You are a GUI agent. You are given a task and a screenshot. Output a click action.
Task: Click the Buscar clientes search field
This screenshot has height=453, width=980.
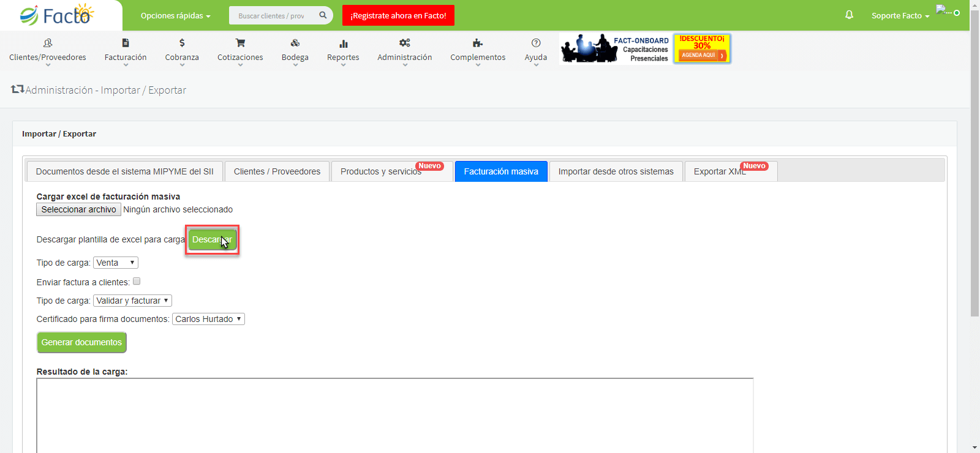(274, 15)
